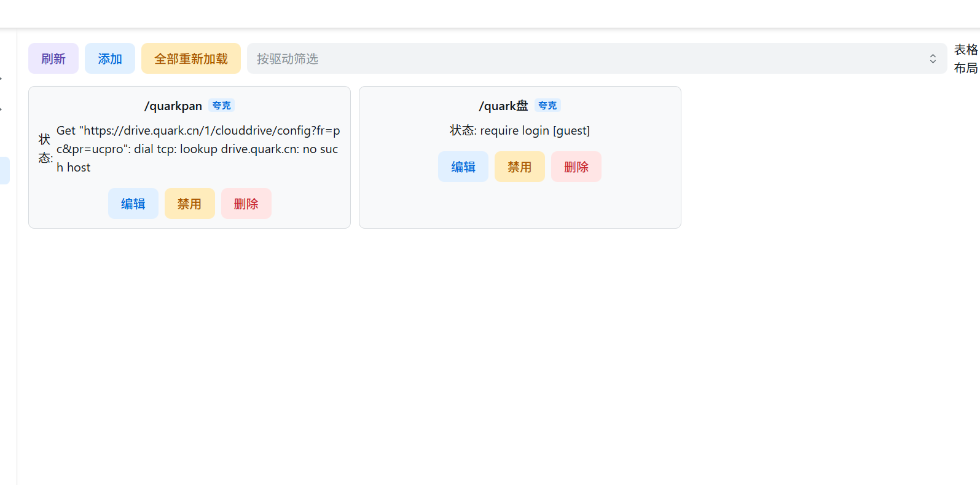Open the 按驱动筛选 driver filter dropdown

pyautogui.click(x=597, y=58)
